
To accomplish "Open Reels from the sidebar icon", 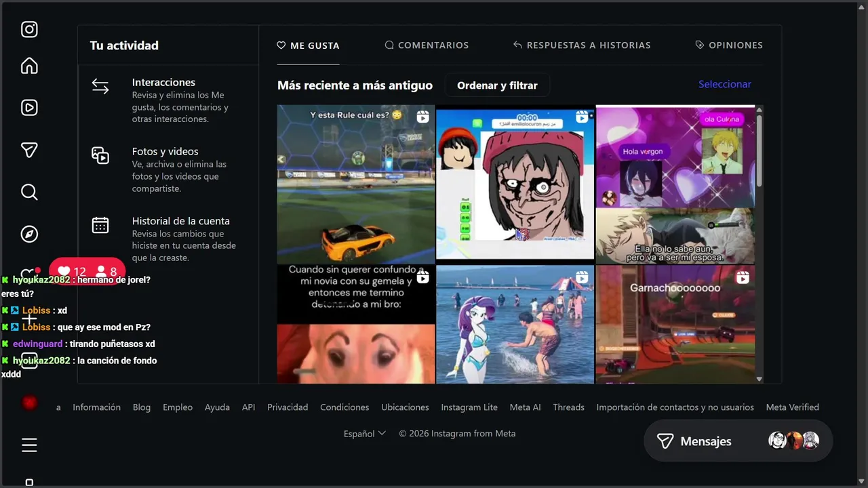I will point(29,107).
